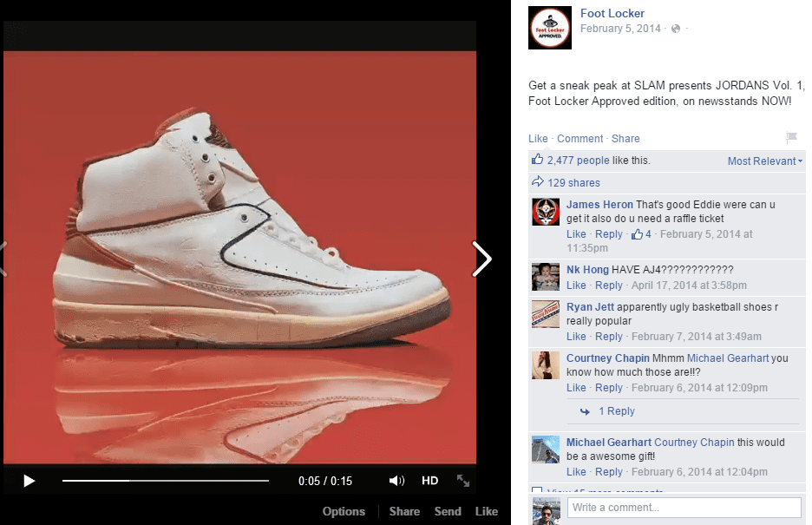View the 129 shares
Image resolution: width=812 pixels, height=525 pixels.
pyautogui.click(x=573, y=183)
